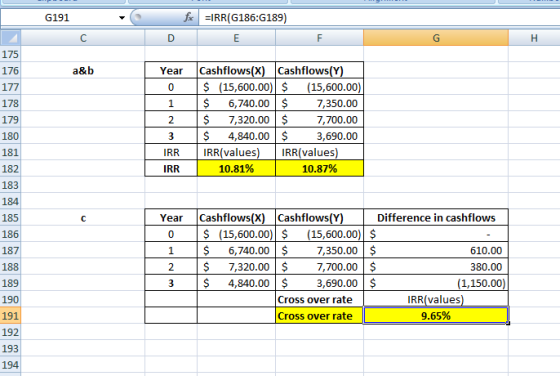Click the 7,320.00 cell in row 179
This screenshot has width=560, height=376.
pyautogui.click(x=236, y=120)
